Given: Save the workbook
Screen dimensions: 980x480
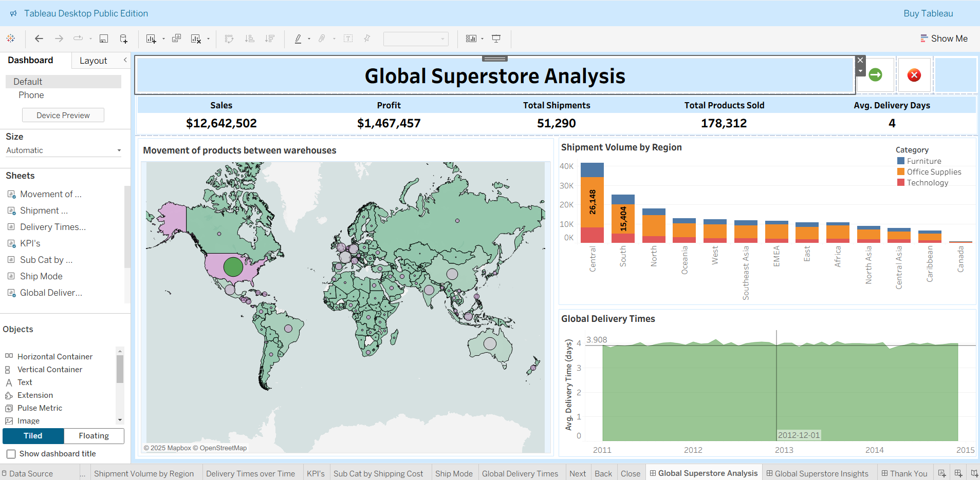Looking at the screenshot, I should pos(104,39).
